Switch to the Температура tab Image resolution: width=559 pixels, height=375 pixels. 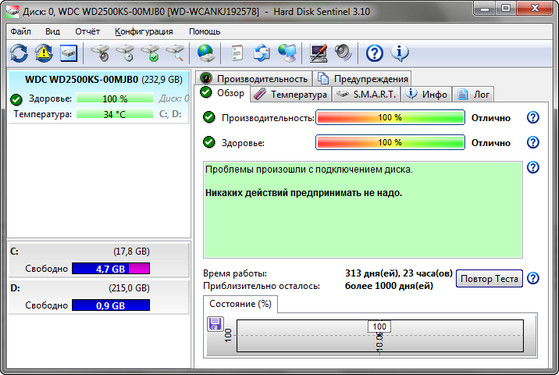(291, 94)
